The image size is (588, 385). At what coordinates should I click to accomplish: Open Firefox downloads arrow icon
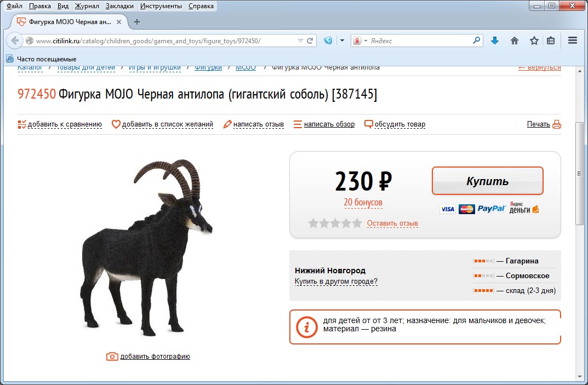point(495,41)
